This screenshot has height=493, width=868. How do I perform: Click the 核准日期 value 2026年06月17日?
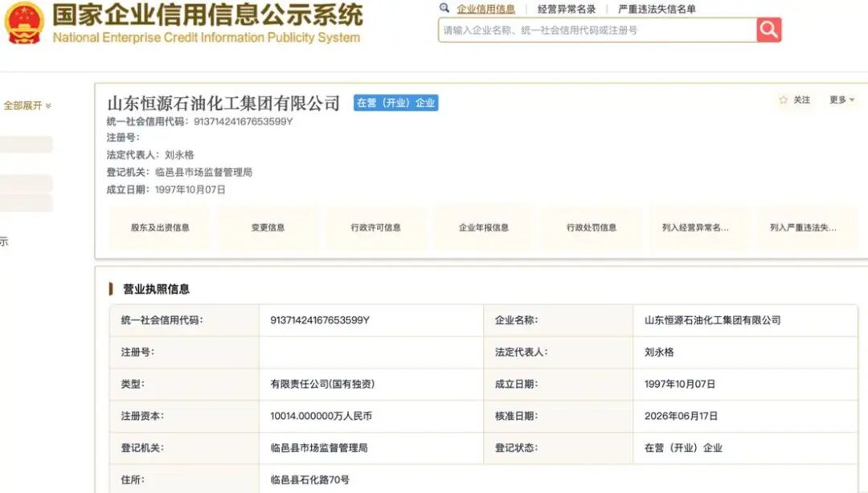[x=681, y=416]
